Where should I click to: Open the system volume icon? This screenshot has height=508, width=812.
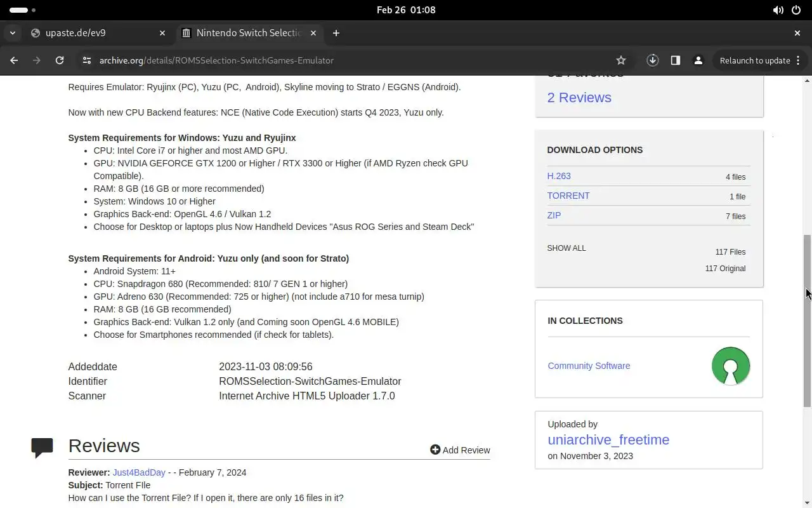tap(778, 10)
